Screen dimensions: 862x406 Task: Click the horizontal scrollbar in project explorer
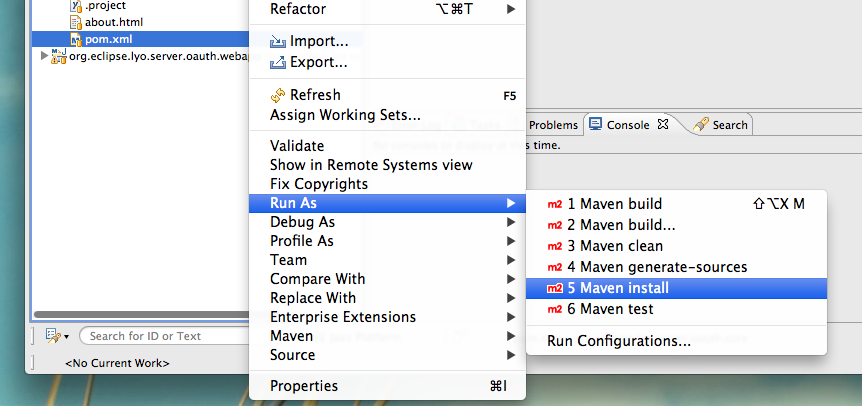click(142, 315)
